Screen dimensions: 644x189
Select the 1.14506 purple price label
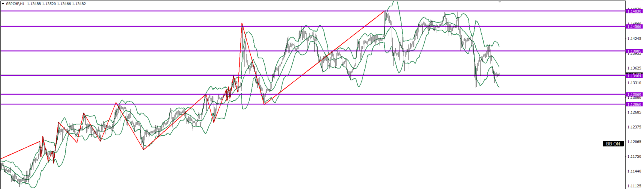(634, 26)
